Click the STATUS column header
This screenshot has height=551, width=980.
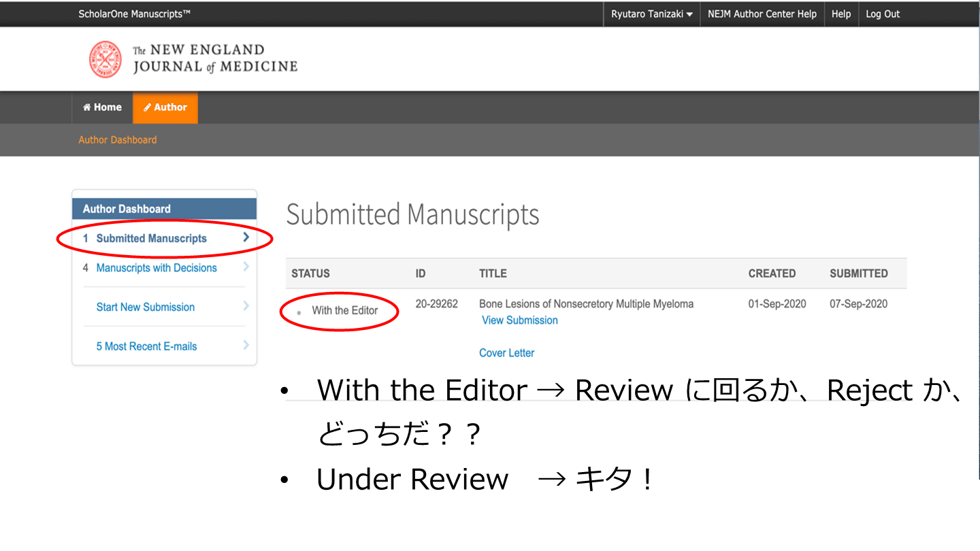(x=310, y=273)
